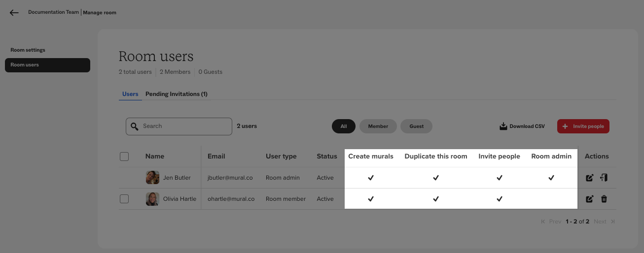Click the Manage room breadcrumb text
644x253 pixels.
tap(100, 13)
